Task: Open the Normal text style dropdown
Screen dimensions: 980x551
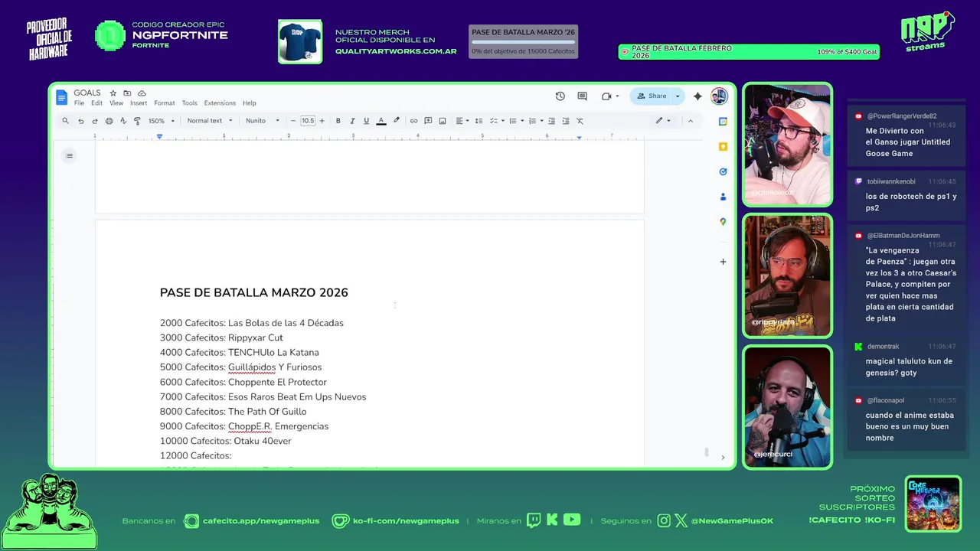Action: click(x=210, y=121)
